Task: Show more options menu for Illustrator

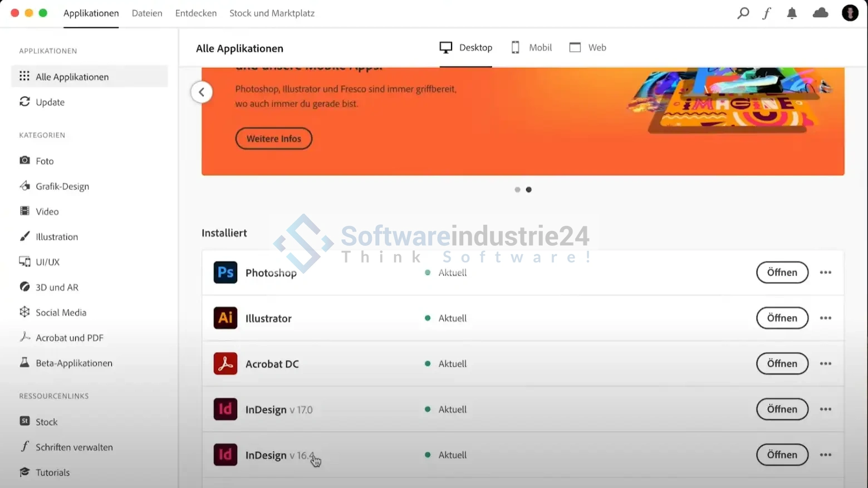Action: click(x=825, y=318)
